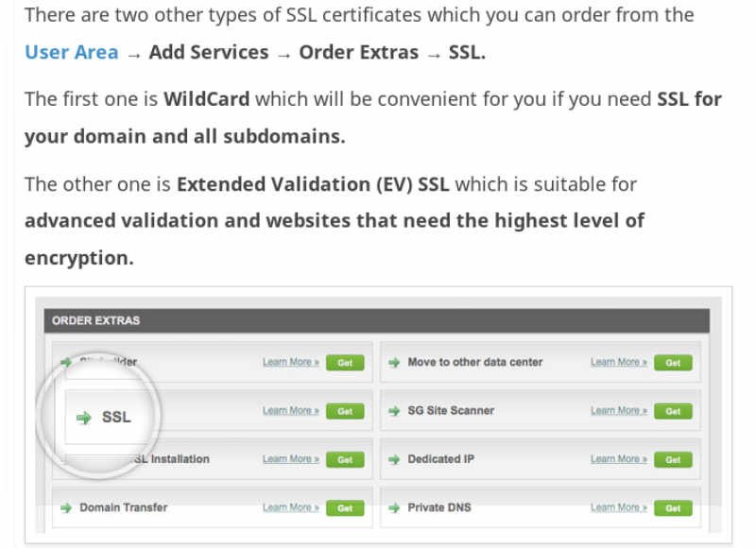756x548 pixels.
Task: Open Learn More for Dedicated IP
Action: [619, 459]
